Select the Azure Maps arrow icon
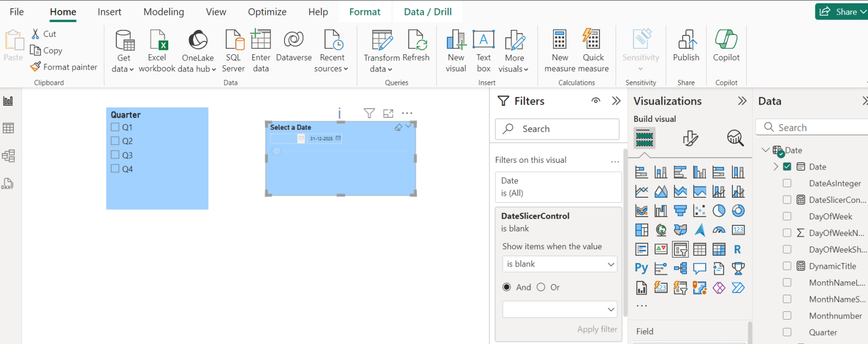 click(x=700, y=230)
